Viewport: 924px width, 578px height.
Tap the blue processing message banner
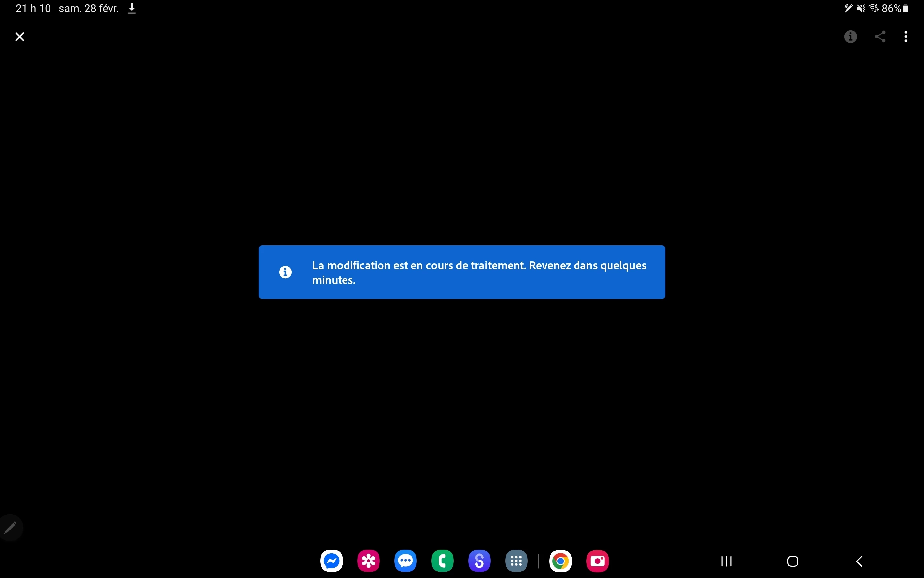(462, 272)
